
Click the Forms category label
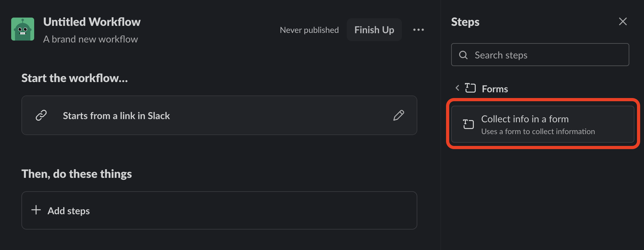click(495, 89)
